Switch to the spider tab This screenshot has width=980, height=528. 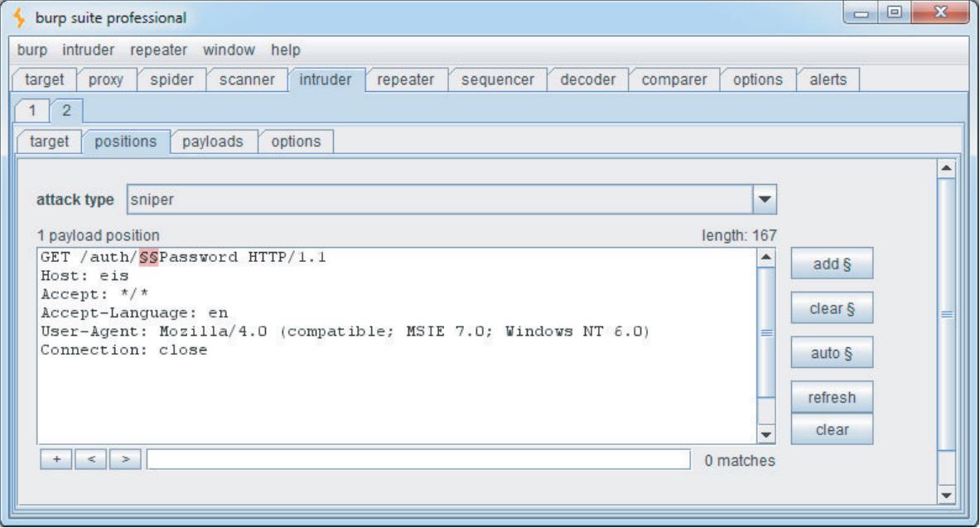pyautogui.click(x=171, y=80)
